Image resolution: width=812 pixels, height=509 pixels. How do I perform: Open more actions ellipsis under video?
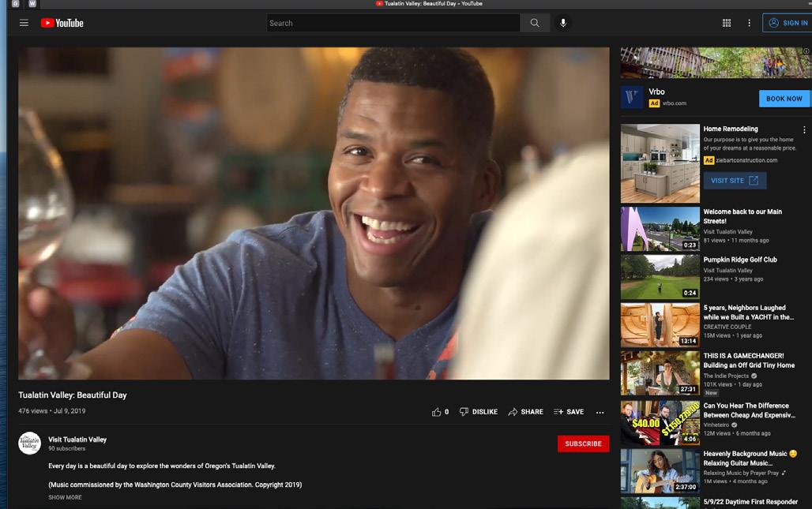point(600,412)
